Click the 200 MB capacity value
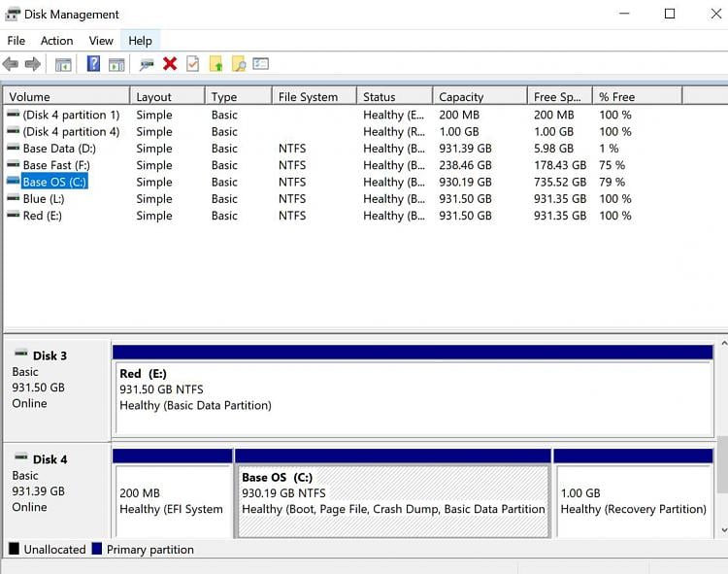The width and height of the screenshot is (728, 574). point(459,115)
